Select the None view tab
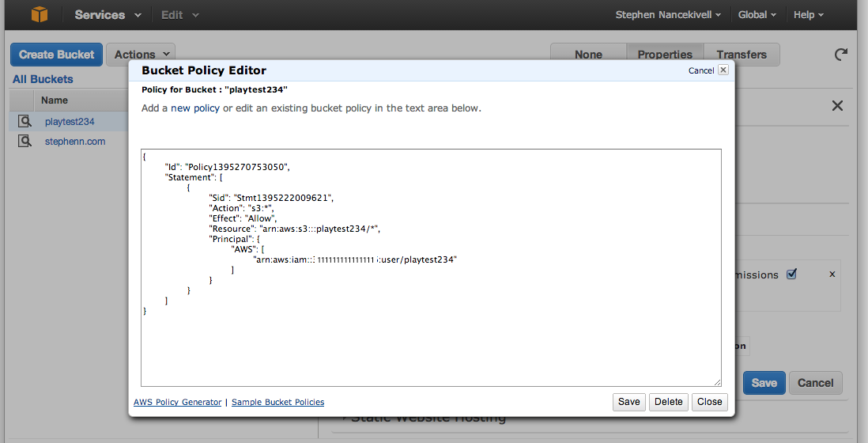Viewport: 868px width, 443px height. pos(588,55)
